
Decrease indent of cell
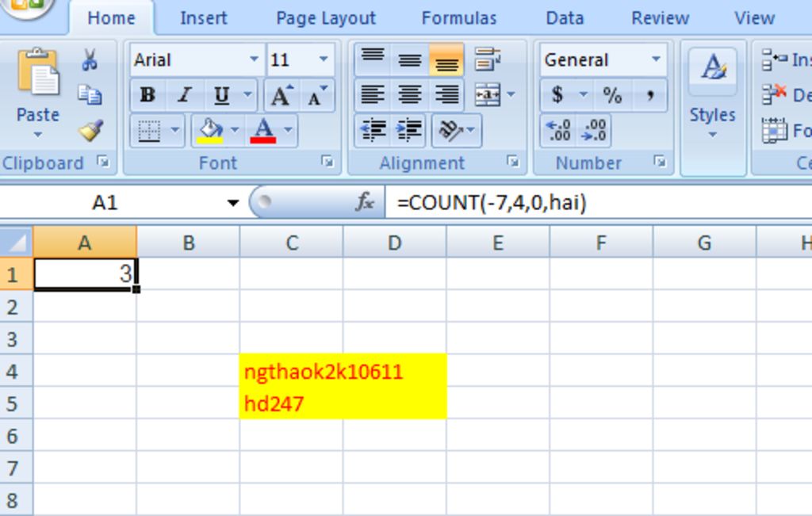(x=373, y=131)
